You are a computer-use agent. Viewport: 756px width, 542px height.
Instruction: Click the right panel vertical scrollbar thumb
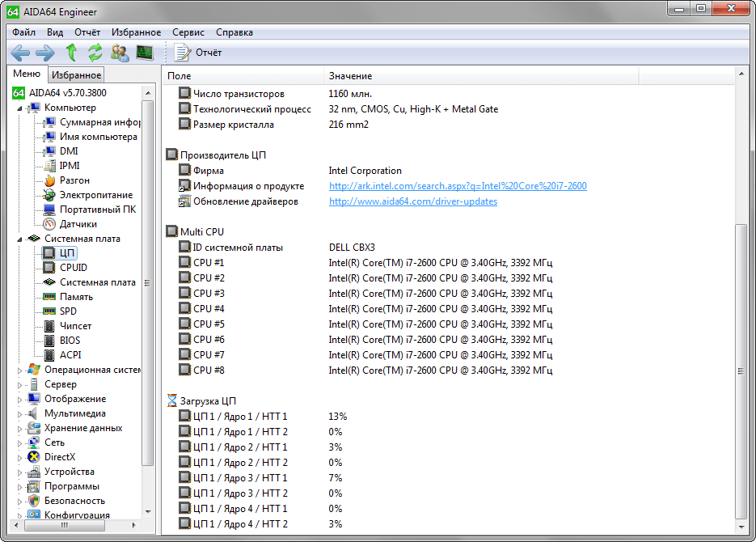click(x=741, y=372)
